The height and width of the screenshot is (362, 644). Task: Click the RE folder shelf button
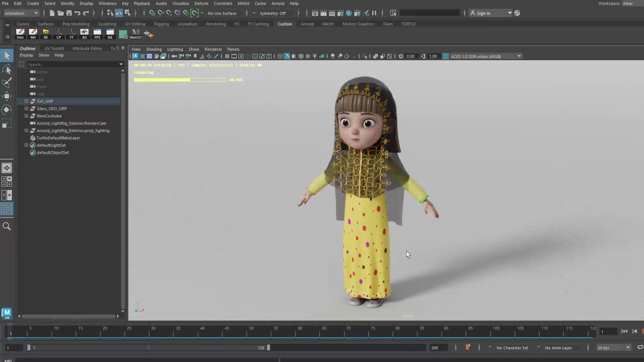(x=46, y=34)
